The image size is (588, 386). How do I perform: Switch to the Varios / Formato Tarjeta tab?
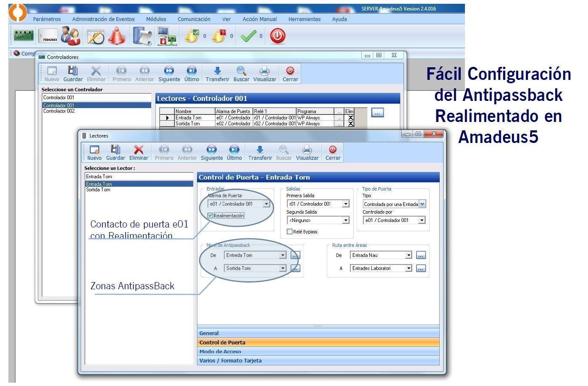click(318, 361)
